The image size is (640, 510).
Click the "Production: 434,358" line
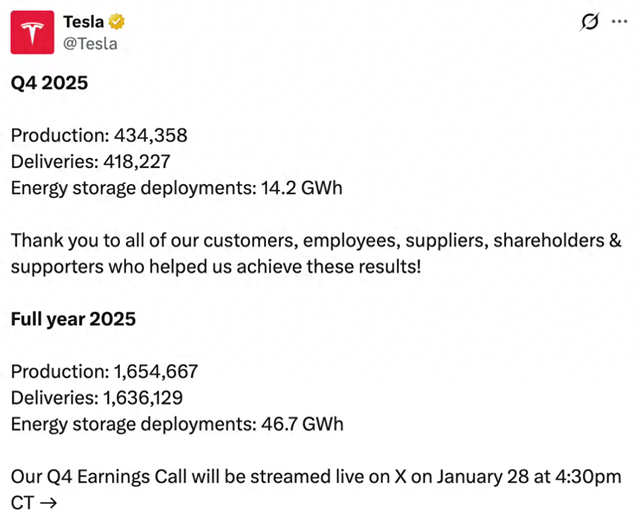coord(99,135)
